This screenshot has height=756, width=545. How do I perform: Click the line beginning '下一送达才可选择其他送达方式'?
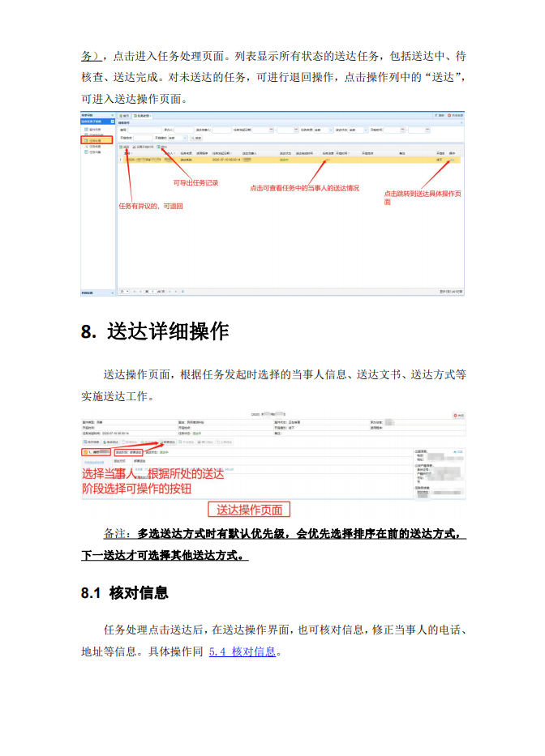pyautogui.click(x=165, y=555)
